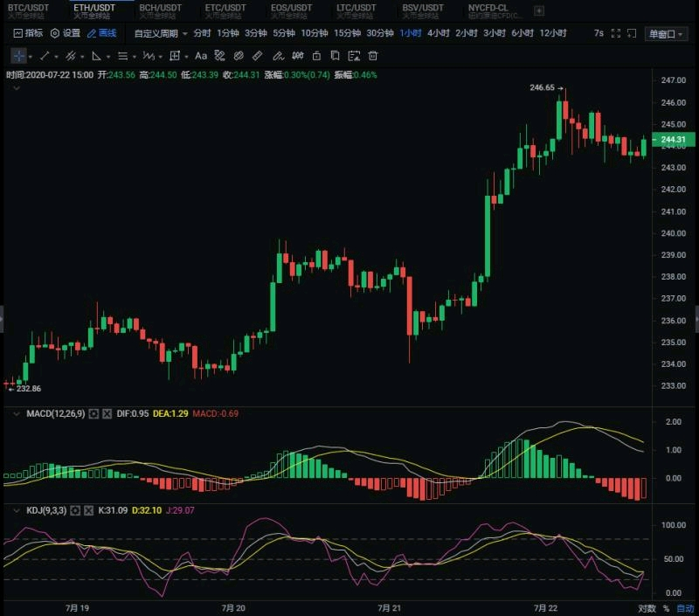Select the 4小时 timeframe
699x616 pixels.
(438, 33)
